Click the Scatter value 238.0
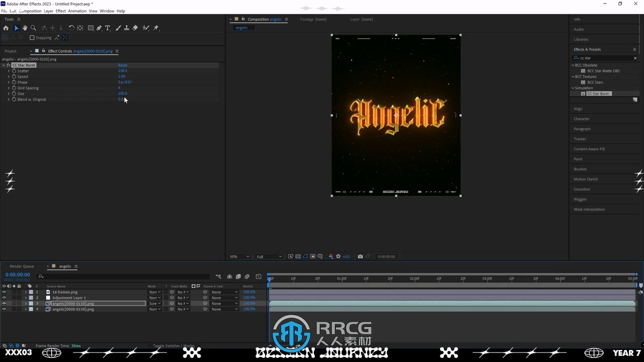The image size is (644, 362). pos(122,71)
